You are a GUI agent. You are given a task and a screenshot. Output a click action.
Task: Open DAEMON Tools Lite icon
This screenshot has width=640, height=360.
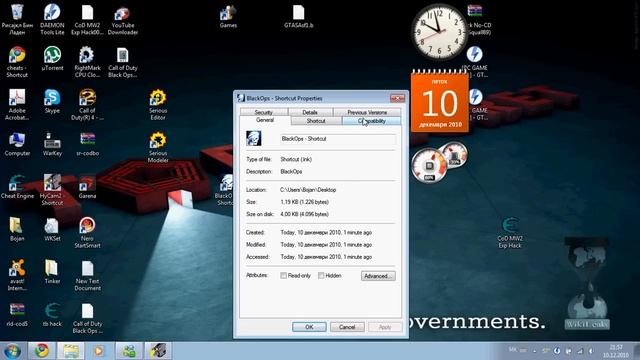(52, 18)
